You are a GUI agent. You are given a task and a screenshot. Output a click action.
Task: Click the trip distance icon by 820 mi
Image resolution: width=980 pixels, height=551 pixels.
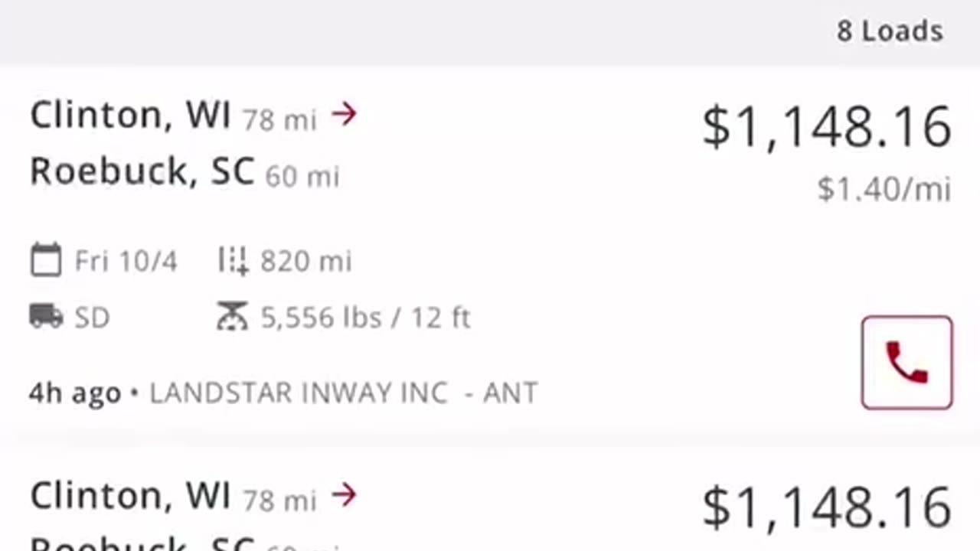[233, 260]
